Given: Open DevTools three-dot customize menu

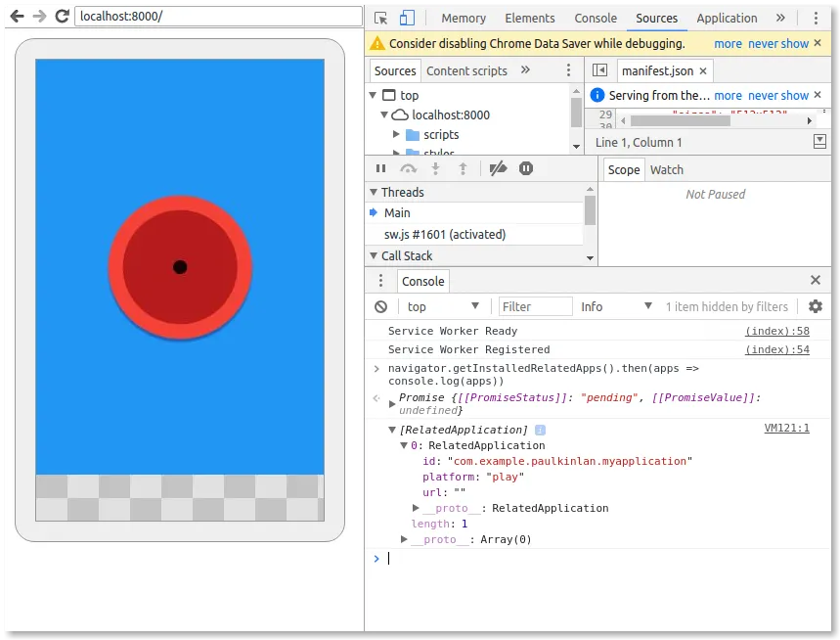Looking at the screenshot, I should click(x=816, y=19).
